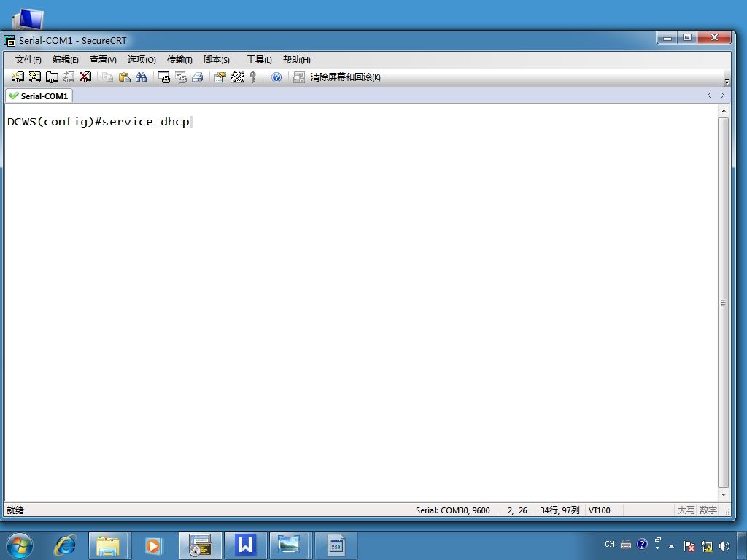Expand the toolbar overflow chevron
This screenshot has width=747, height=560.
[x=727, y=82]
